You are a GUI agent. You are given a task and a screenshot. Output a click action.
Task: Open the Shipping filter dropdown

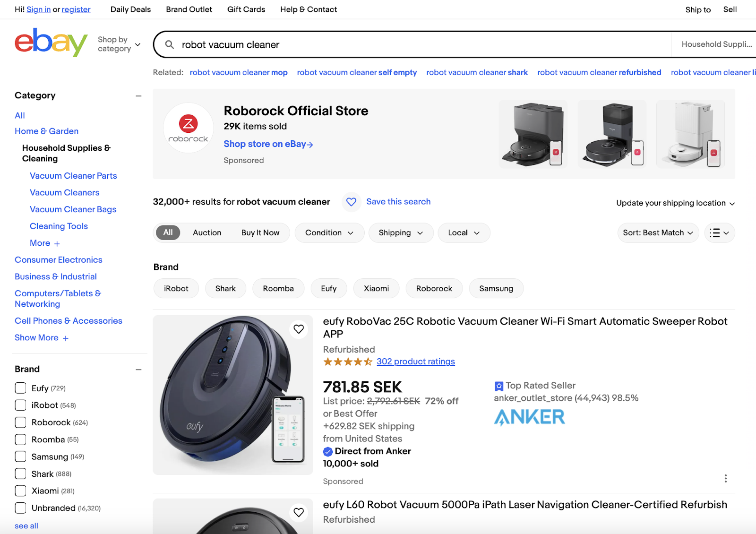401,233
